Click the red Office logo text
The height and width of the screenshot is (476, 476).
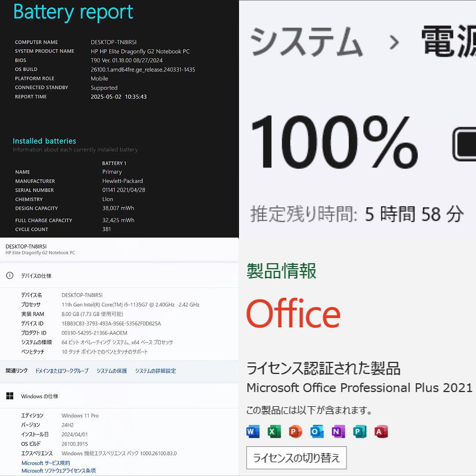pyautogui.click(x=293, y=312)
